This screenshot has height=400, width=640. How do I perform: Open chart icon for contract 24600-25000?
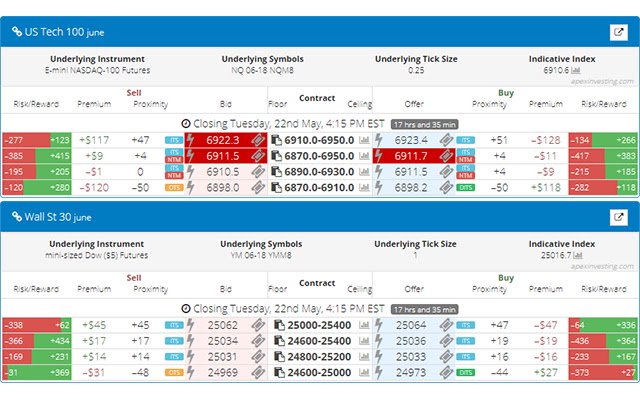click(x=364, y=373)
